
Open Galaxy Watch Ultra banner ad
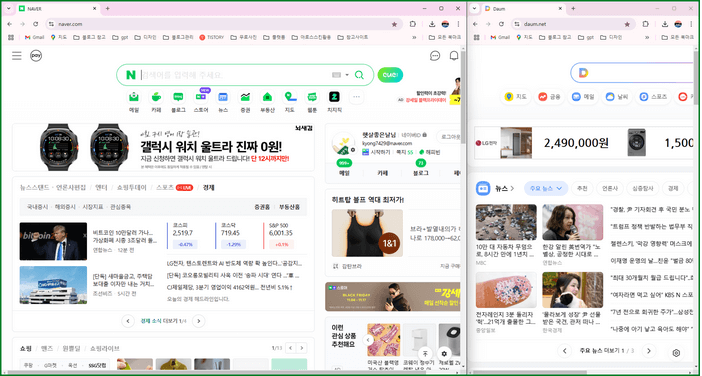[x=163, y=147]
